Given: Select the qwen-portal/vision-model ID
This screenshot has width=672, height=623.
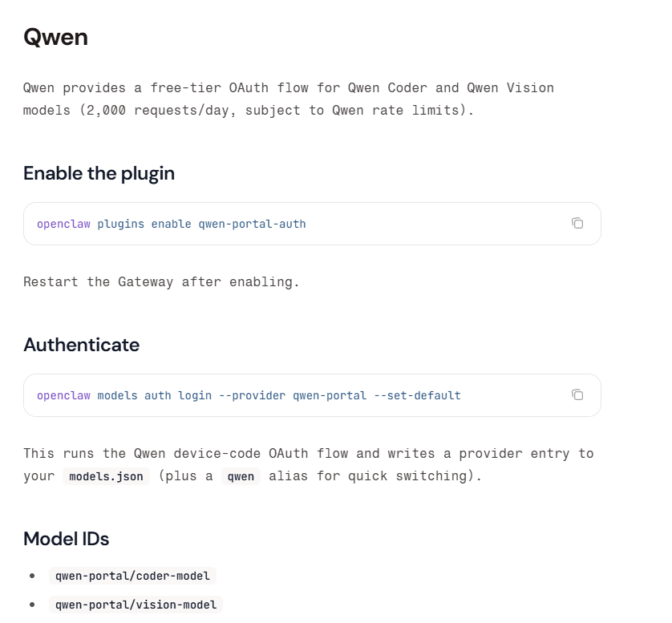Looking at the screenshot, I should click(x=136, y=605).
